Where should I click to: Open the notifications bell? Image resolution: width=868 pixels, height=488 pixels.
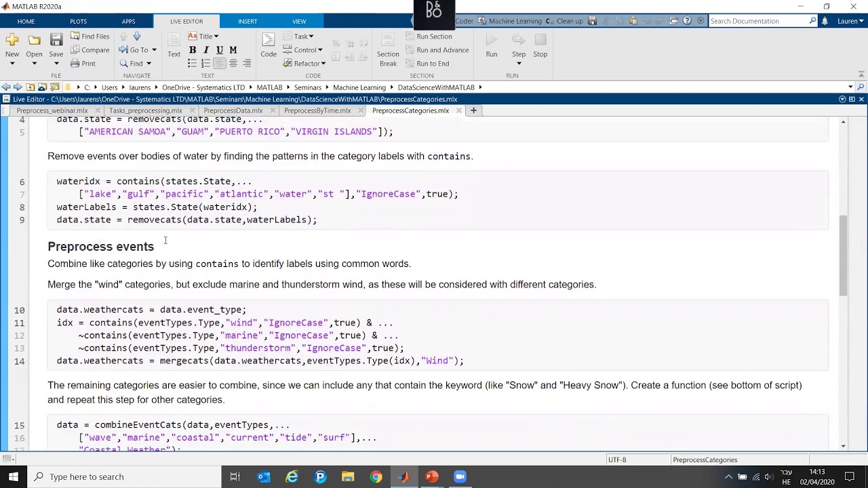(825, 21)
